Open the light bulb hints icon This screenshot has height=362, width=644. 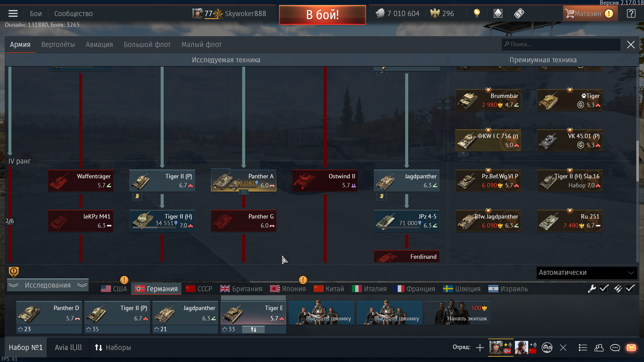pyautogui.click(x=477, y=13)
